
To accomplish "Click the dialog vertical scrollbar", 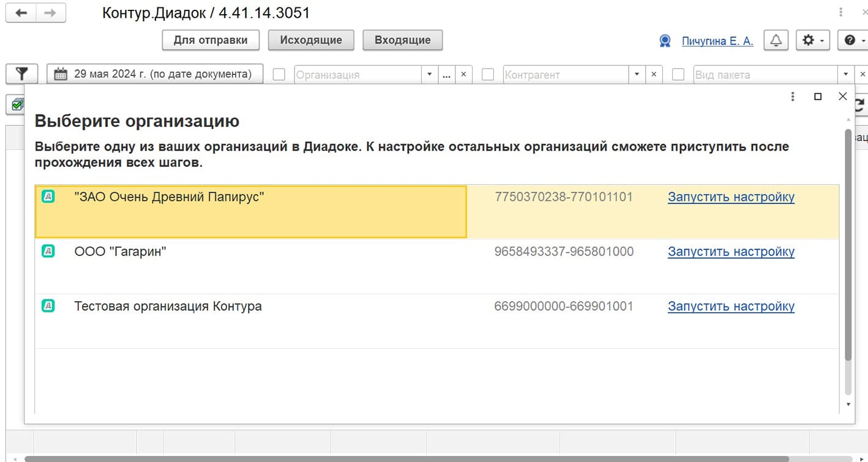I will [x=848, y=245].
